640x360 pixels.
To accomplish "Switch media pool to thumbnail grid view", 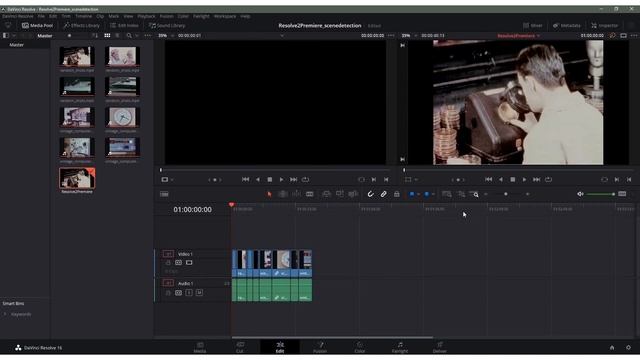I will (107, 36).
